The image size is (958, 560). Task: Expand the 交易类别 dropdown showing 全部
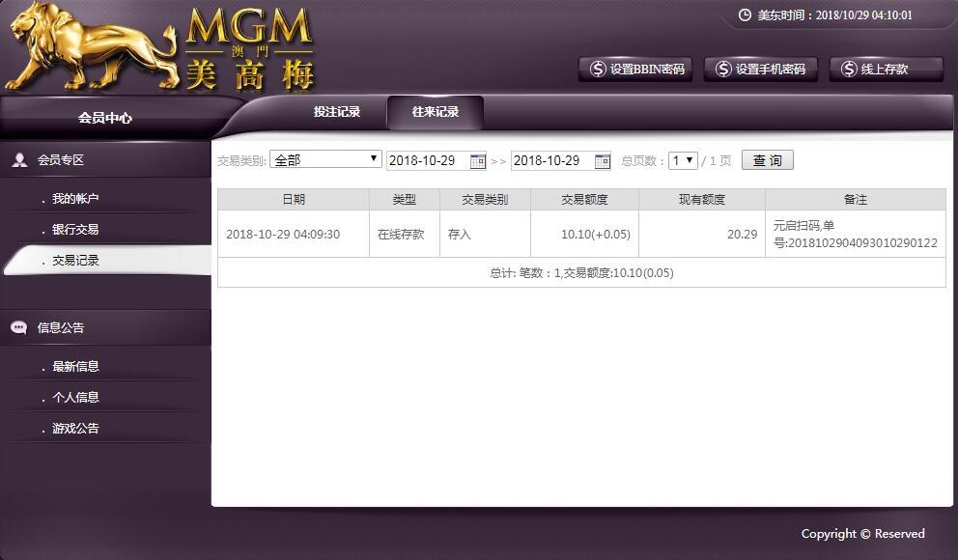pyautogui.click(x=325, y=159)
